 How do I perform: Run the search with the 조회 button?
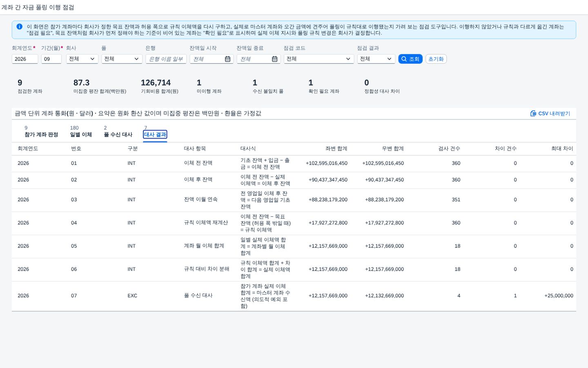410,59
